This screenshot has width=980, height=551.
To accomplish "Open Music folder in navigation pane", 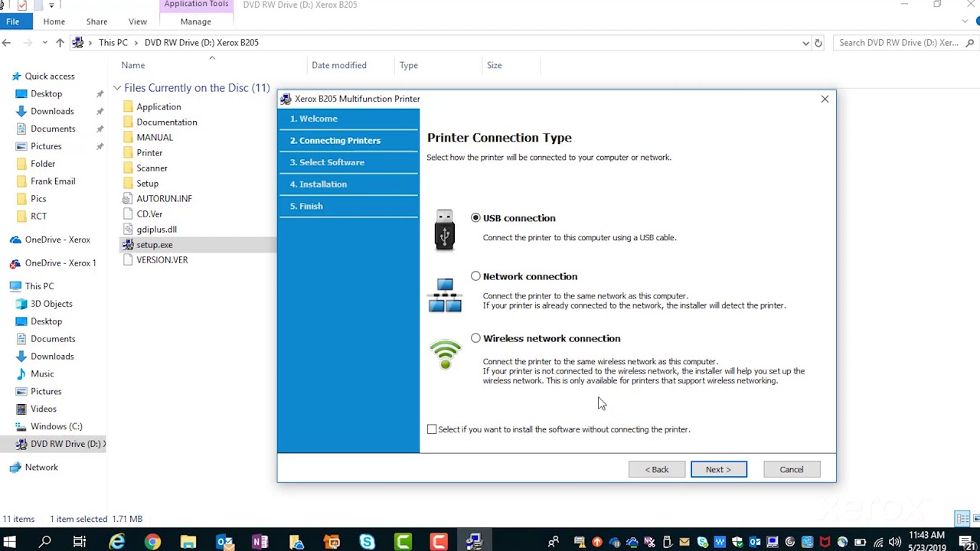I will point(42,374).
